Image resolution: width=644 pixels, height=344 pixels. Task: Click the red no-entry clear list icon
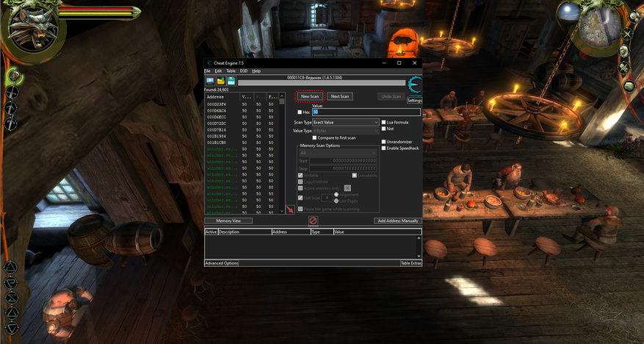coord(313,221)
